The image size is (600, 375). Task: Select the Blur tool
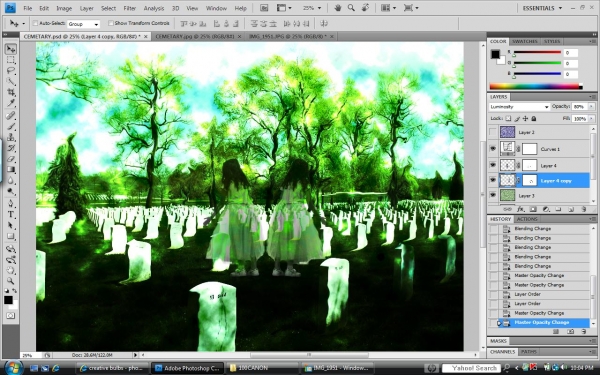tap(11, 180)
